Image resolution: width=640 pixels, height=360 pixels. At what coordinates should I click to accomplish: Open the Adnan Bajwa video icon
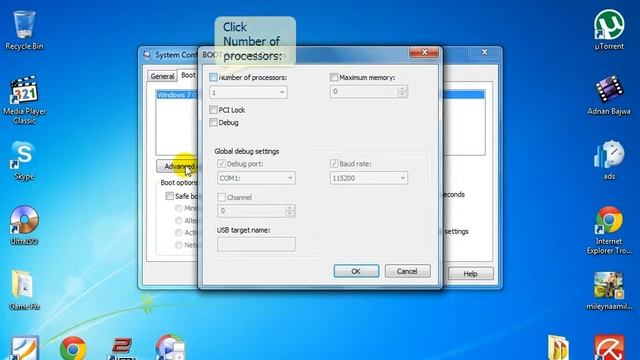pos(609,95)
